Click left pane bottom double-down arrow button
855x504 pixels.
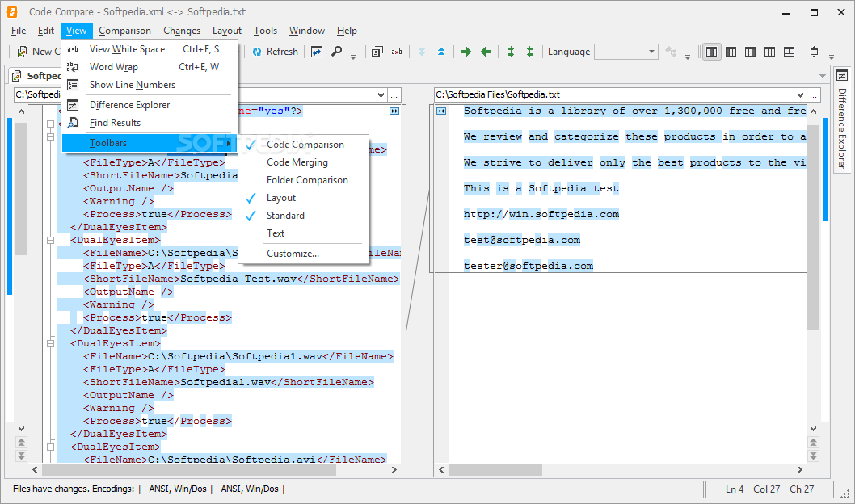[x=21, y=456]
